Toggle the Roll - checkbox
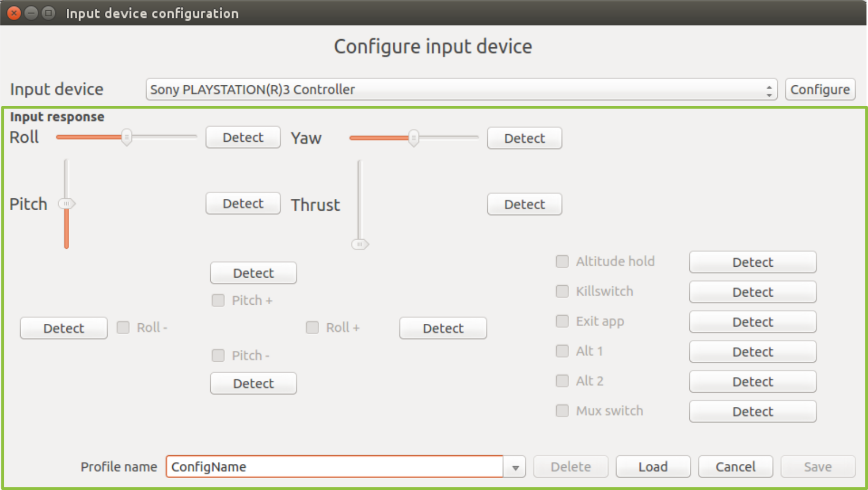The width and height of the screenshot is (868, 490). click(x=122, y=328)
